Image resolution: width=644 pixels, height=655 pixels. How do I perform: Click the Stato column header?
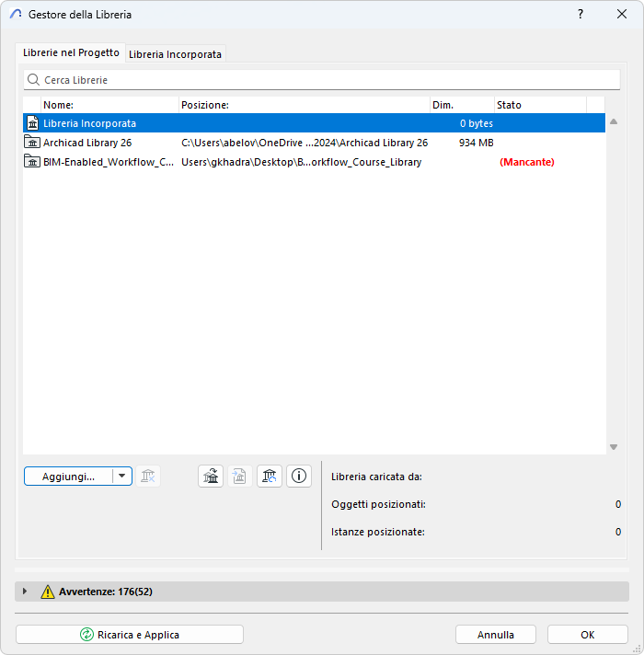click(x=540, y=105)
